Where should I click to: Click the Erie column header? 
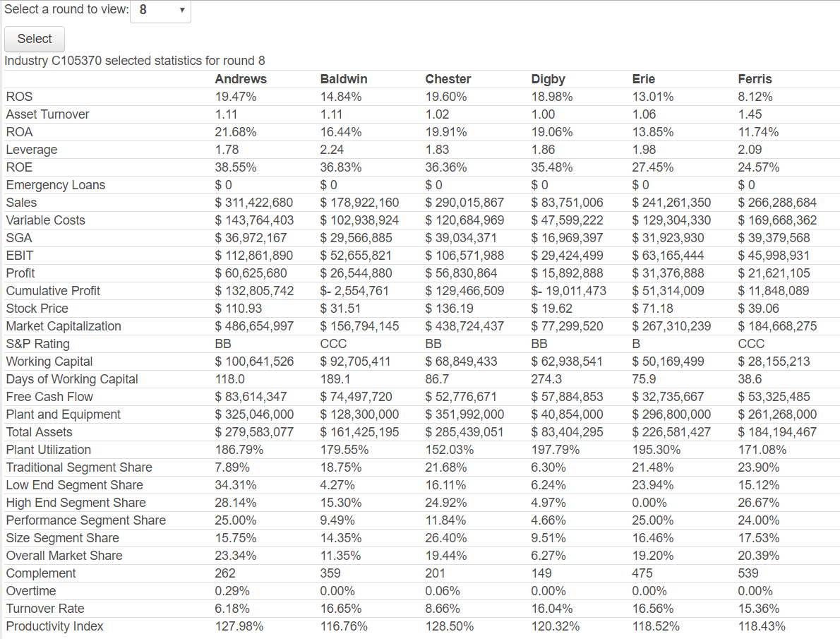(x=643, y=79)
